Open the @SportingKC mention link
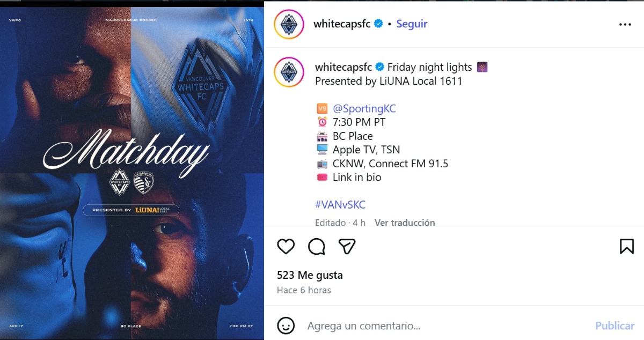This screenshot has height=340, width=644. tap(364, 108)
